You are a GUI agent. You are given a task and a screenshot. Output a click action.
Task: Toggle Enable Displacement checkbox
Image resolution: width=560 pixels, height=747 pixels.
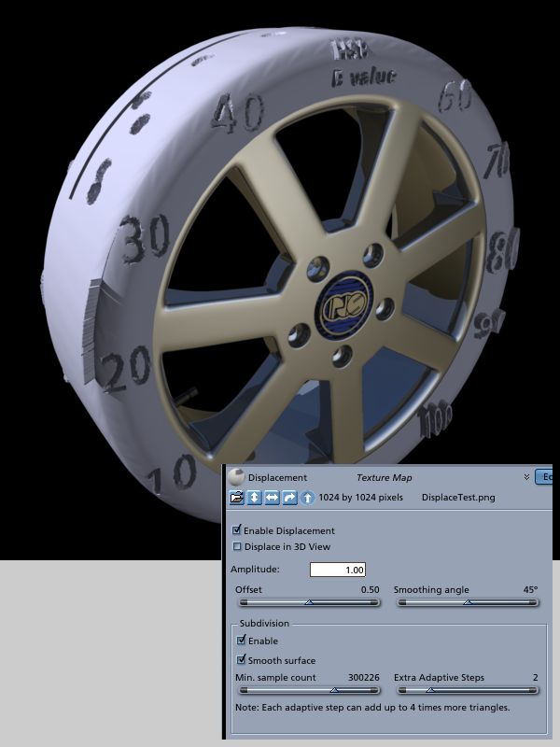pos(237,529)
